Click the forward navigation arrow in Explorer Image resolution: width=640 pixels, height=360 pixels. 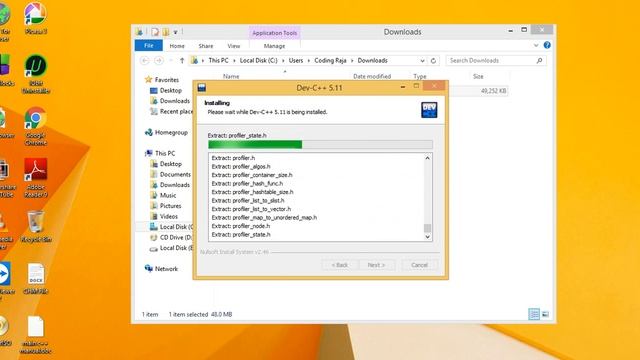click(x=159, y=60)
